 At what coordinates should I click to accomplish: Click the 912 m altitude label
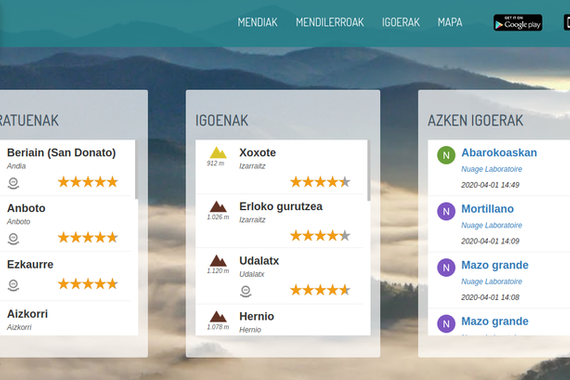[216, 164]
